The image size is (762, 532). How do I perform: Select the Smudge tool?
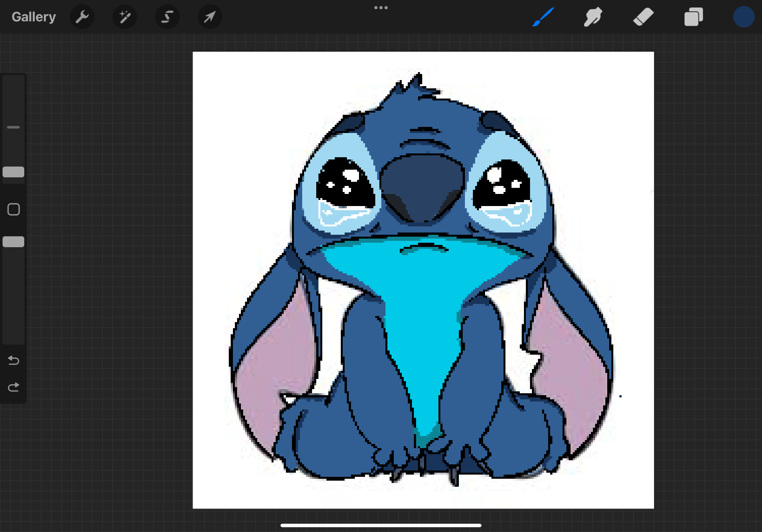coord(593,17)
